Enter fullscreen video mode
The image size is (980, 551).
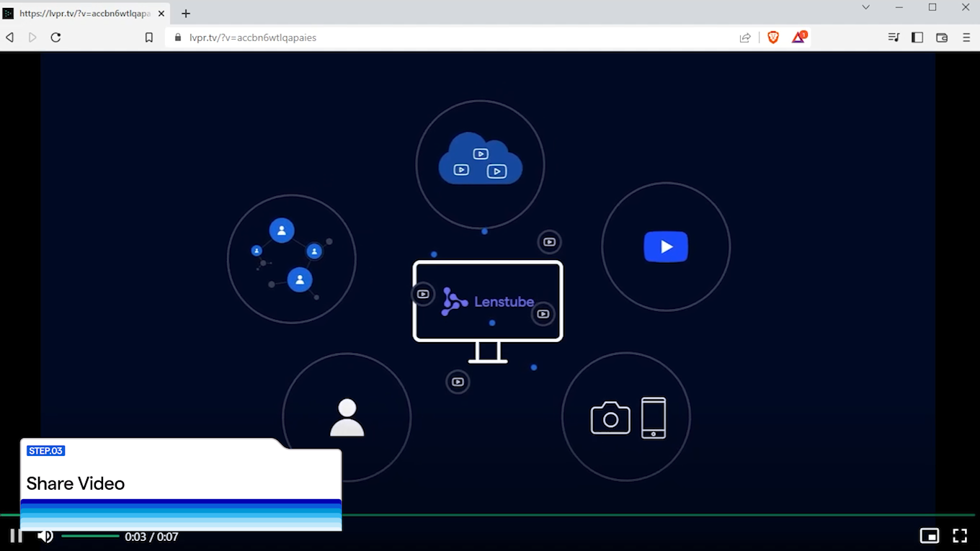click(x=960, y=536)
